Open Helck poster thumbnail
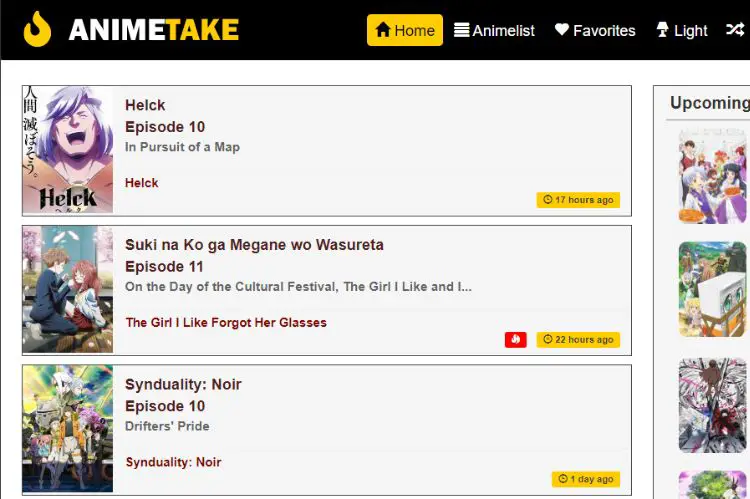Viewport: 750px width, 499px height. tap(68, 150)
